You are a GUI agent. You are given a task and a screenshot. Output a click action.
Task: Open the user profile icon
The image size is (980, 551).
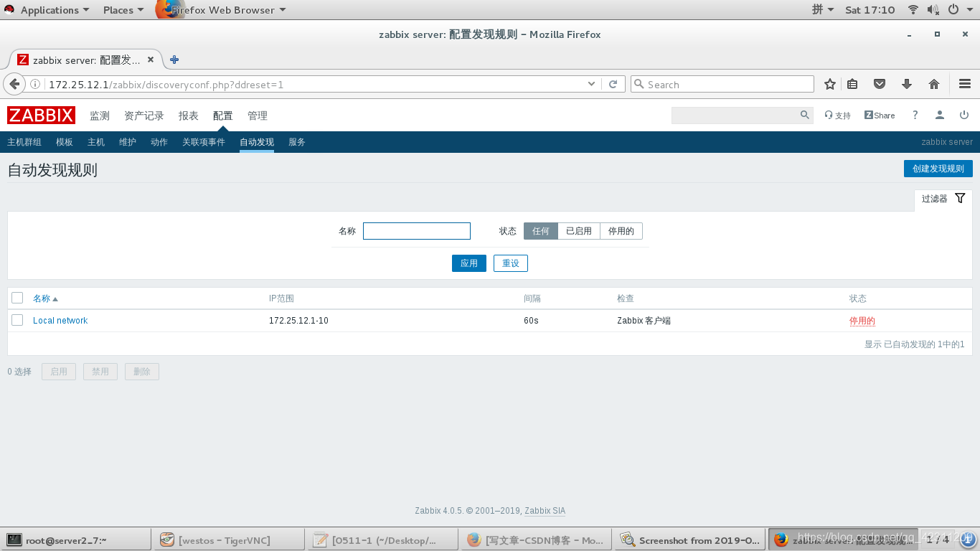pos(939,115)
